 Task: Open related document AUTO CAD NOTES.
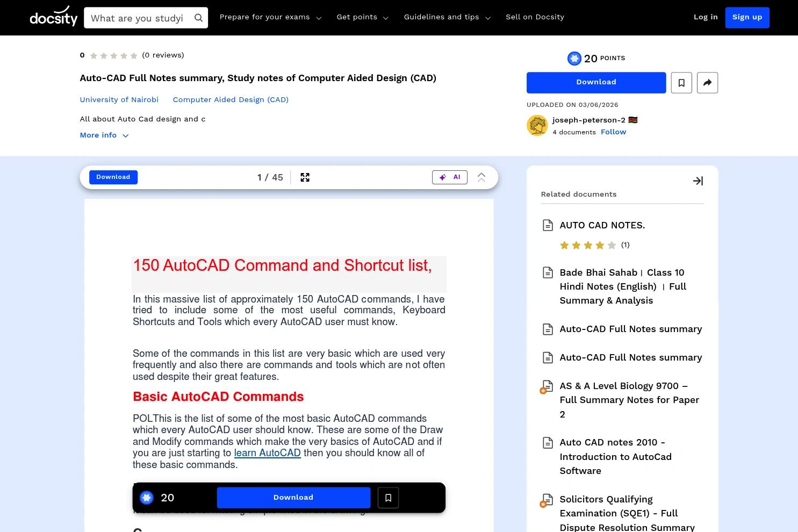pos(602,226)
